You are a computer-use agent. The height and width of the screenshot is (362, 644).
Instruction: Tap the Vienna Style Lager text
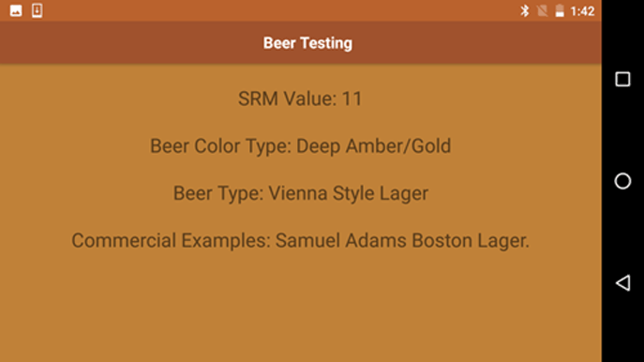point(349,193)
